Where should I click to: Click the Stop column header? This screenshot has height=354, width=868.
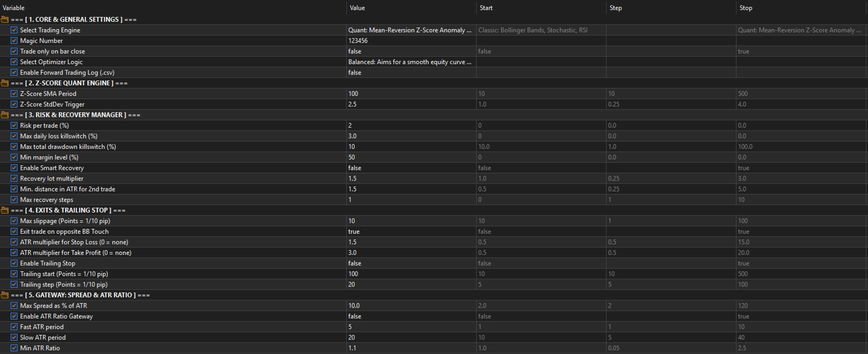[x=746, y=8]
